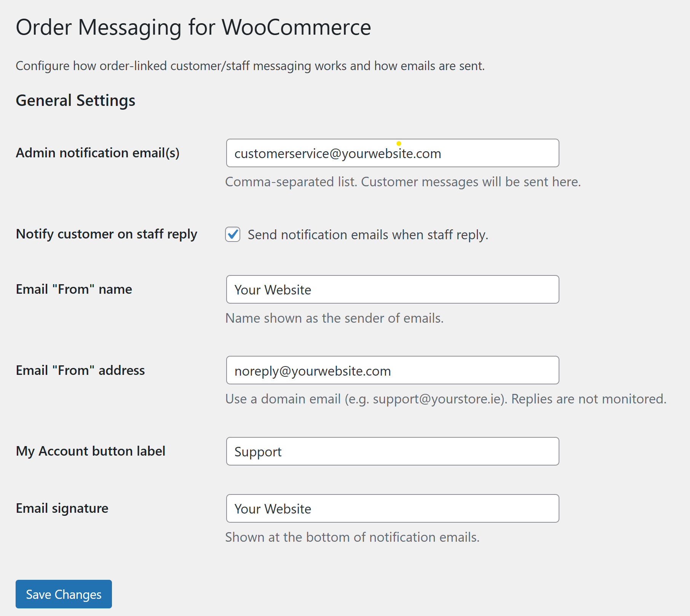Focus the Email "From" name text box
The height and width of the screenshot is (616, 690).
pyautogui.click(x=392, y=290)
